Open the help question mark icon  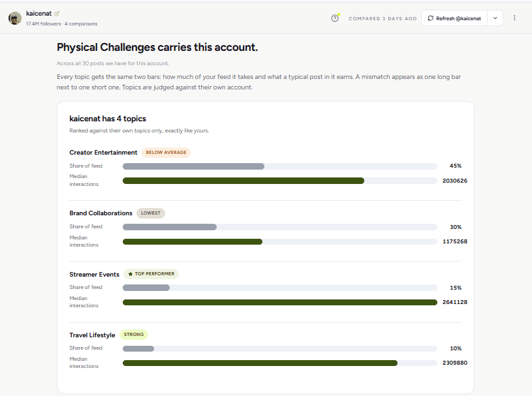[335, 18]
